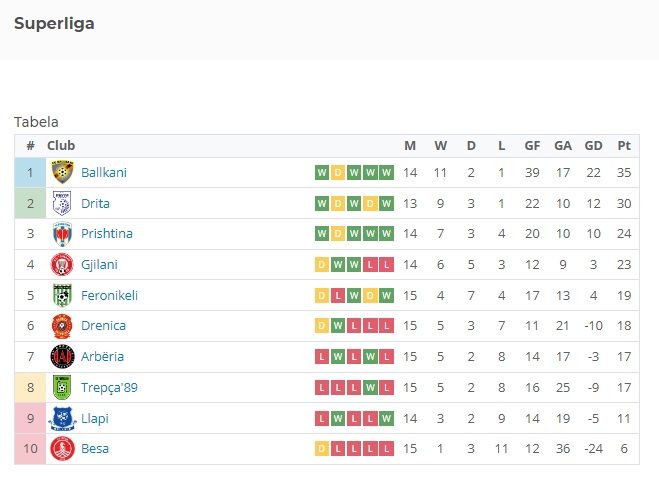Go to the Besa club link
This screenshot has height=477, width=659.
(95, 449)
